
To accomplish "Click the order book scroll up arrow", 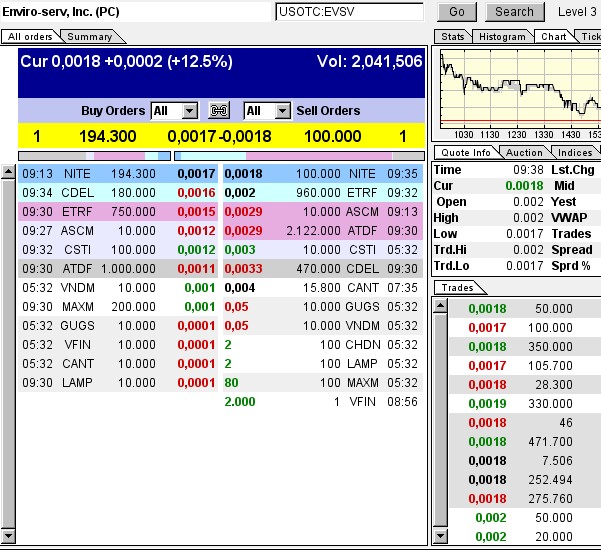I will pyautogui.click(x=8, y=172).
